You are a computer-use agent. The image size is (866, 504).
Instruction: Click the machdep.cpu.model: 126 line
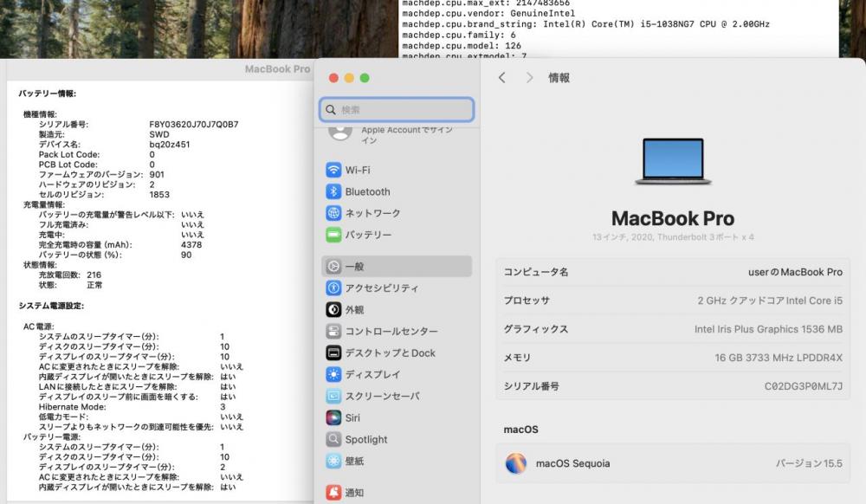click(x=462, y=46)
